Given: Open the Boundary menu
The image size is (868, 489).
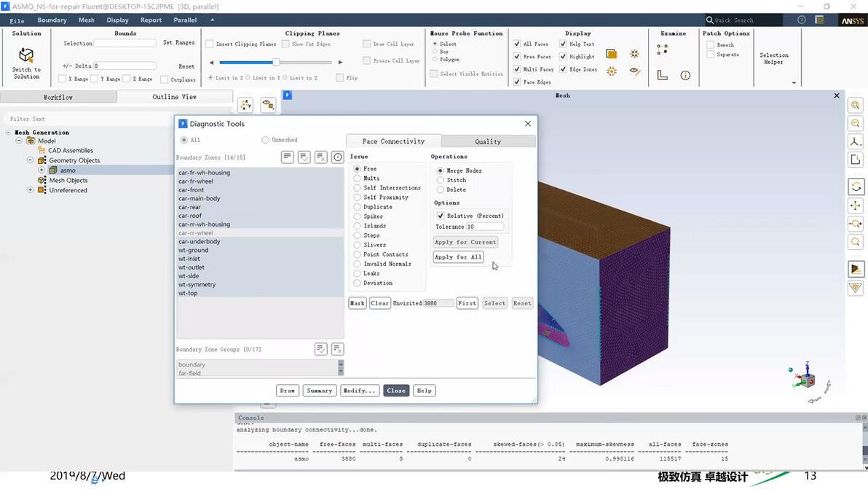Looking at the screenshot, I should (x=52, y=20).
